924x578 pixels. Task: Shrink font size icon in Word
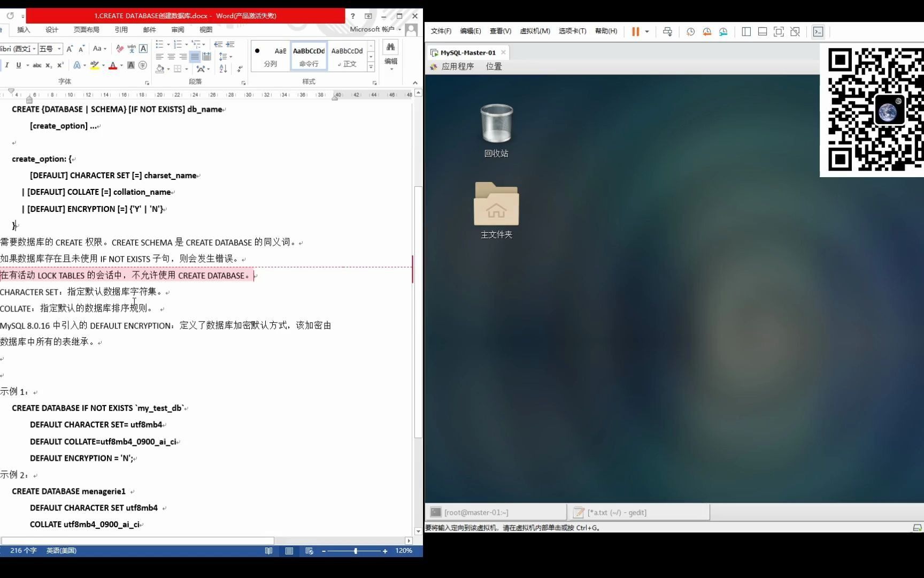click(81, 49)
